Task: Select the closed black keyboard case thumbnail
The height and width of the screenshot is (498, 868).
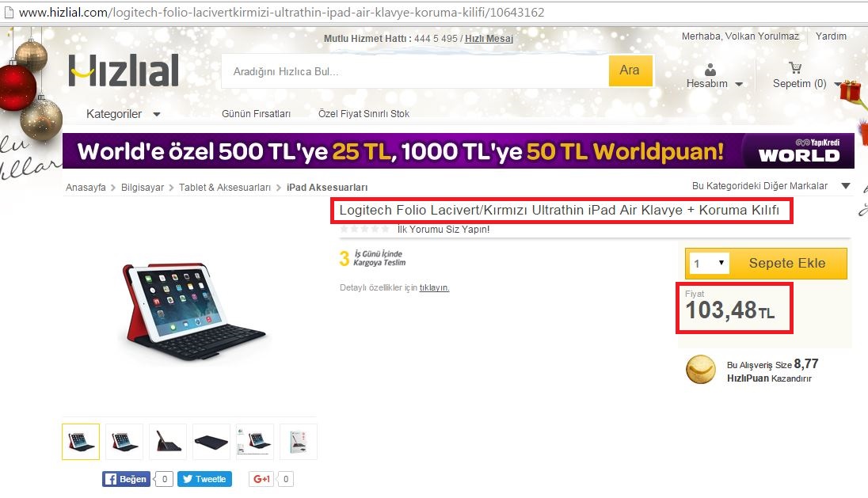Action: [211, 442]
